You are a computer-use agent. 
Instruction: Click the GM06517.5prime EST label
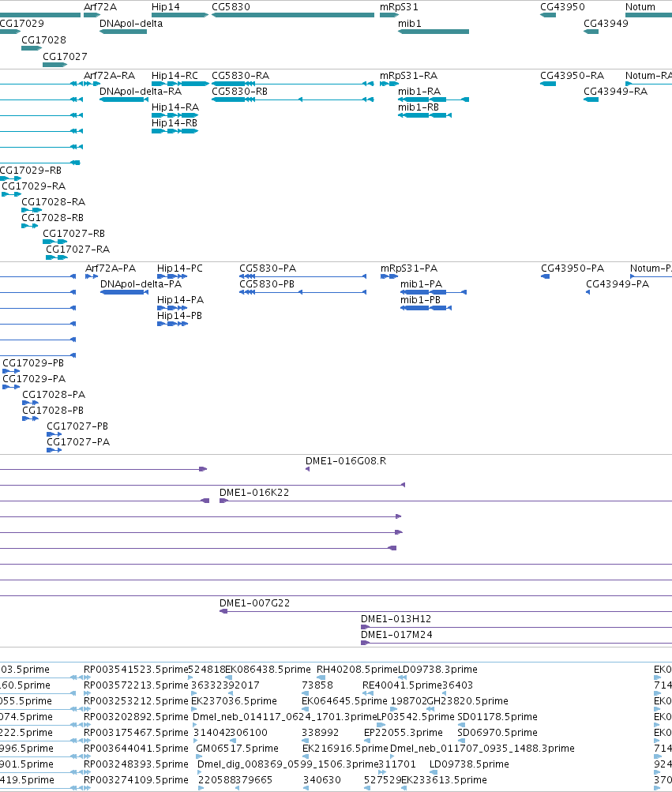pos(237,749)
